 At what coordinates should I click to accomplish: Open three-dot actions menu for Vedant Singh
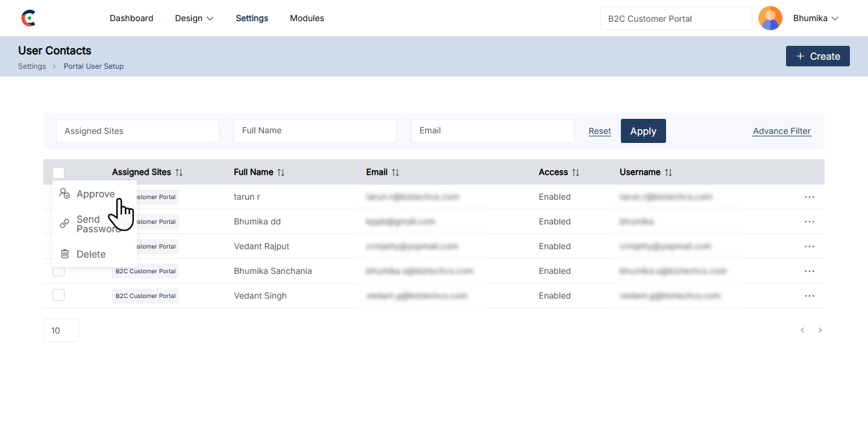809,296
